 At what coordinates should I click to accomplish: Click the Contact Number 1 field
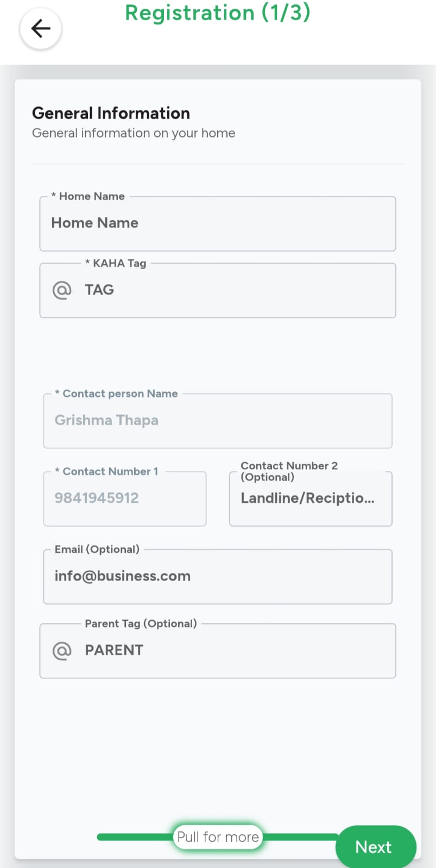[125, 499]
